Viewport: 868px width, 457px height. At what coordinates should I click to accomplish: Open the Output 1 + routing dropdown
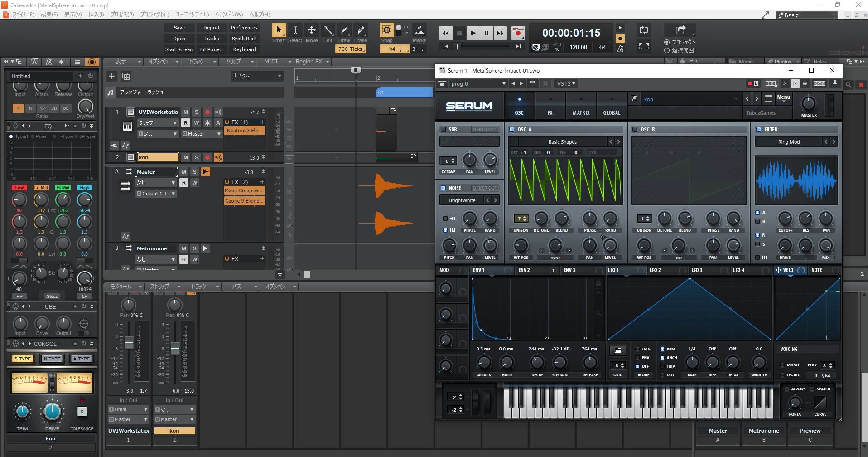click(x=156, y=194)
